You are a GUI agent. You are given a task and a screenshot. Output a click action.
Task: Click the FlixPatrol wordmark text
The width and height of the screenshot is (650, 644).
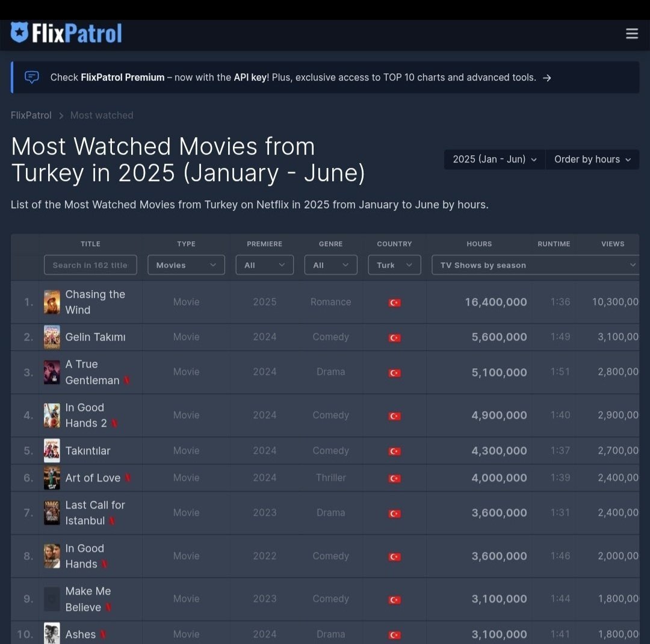[x=76, y=33]
